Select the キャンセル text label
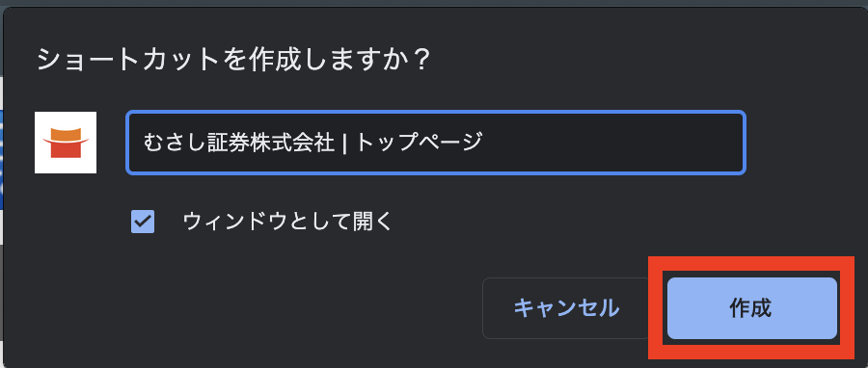Image resolution: width=868 pixels, height=368 pixels. [566, 308]
